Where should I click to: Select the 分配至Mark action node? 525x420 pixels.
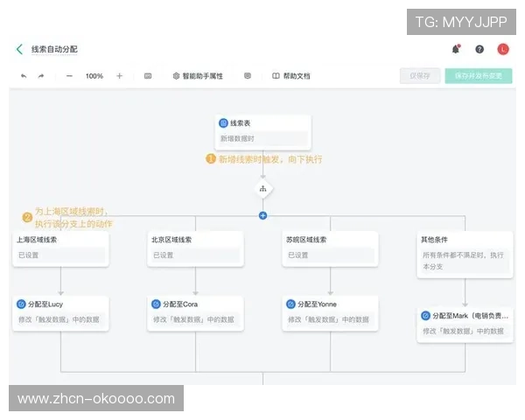465,325
